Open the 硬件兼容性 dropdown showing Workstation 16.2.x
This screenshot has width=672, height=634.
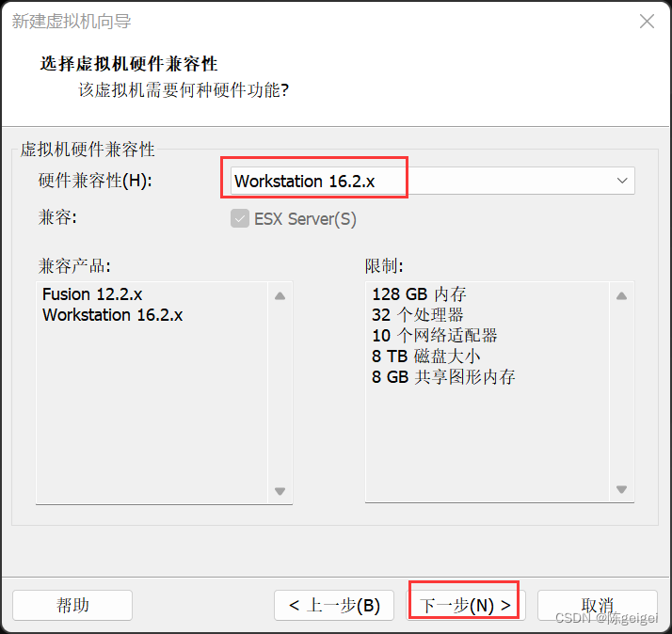[x=432, y=181]
